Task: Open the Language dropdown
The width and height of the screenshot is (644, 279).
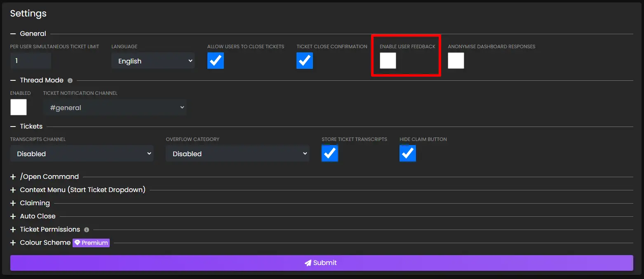Action: (153, 61)
